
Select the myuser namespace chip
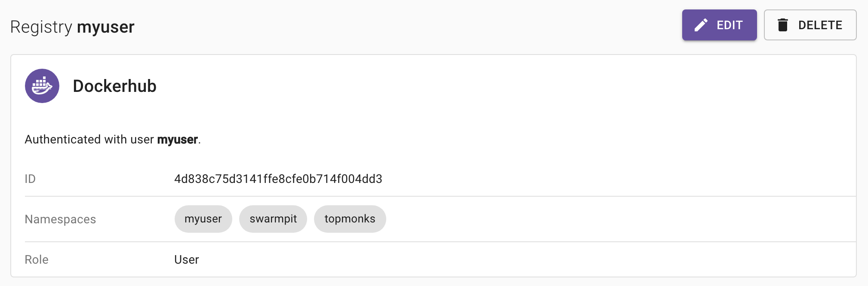coord(203,219)
